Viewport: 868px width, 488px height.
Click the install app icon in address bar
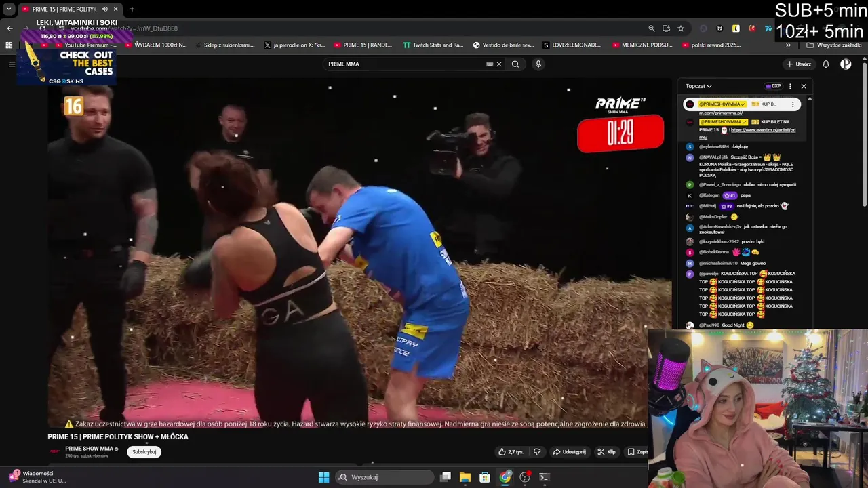[666, 28]
